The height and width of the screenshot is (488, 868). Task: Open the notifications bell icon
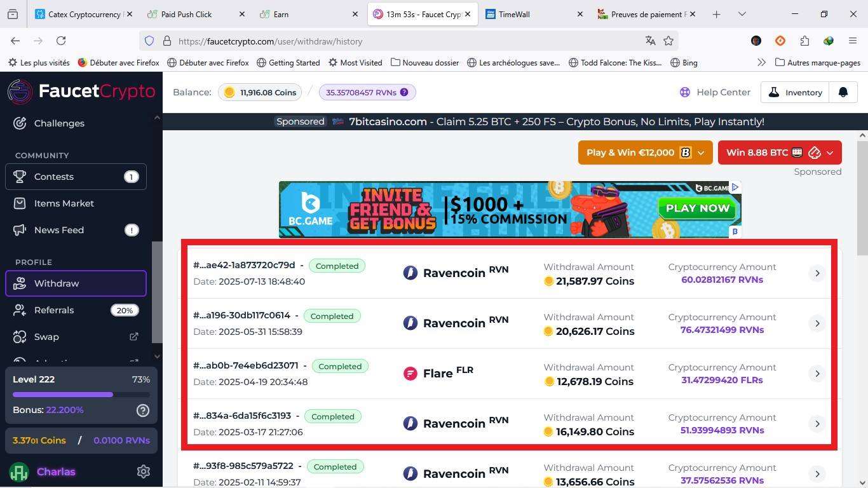[843, 92]
